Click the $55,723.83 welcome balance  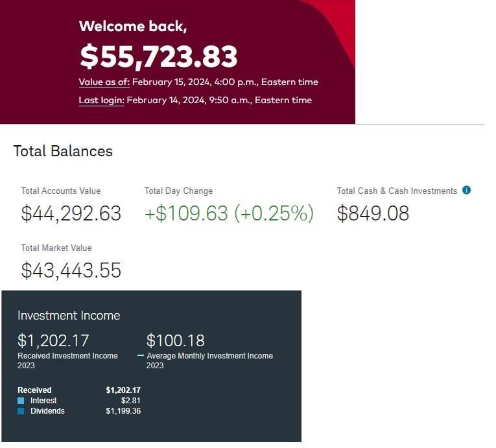tap(158, 57)
